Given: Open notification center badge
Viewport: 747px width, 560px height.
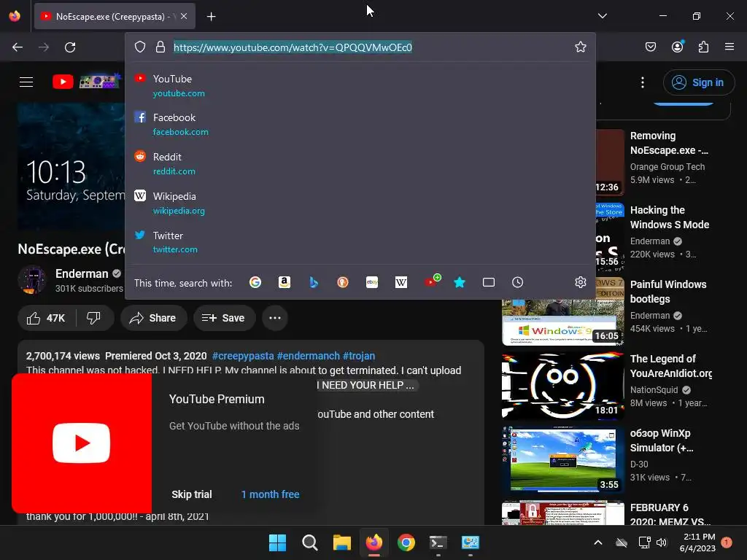Looking at the screenshot, I should (x=727, y=542).
